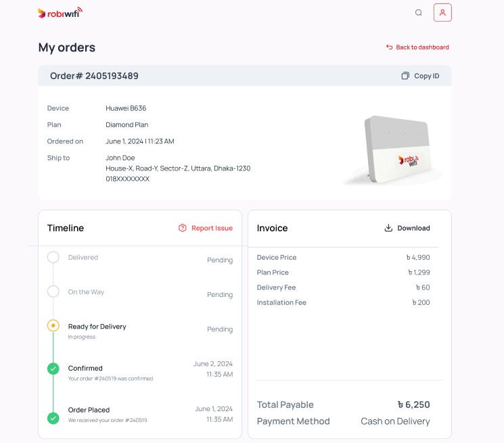Click the copy icon beside Copy ID
Image resolution: width=504 pixels, height=443 pixels.
405,76
